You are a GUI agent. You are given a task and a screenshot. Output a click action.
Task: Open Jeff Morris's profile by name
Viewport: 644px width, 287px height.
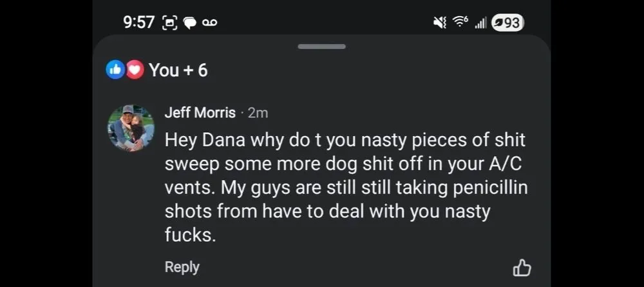click(200, 112)
